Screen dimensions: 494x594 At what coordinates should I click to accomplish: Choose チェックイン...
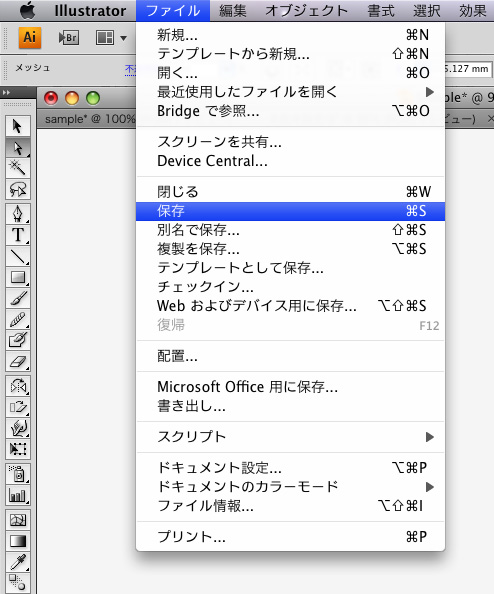coord(290,287)
